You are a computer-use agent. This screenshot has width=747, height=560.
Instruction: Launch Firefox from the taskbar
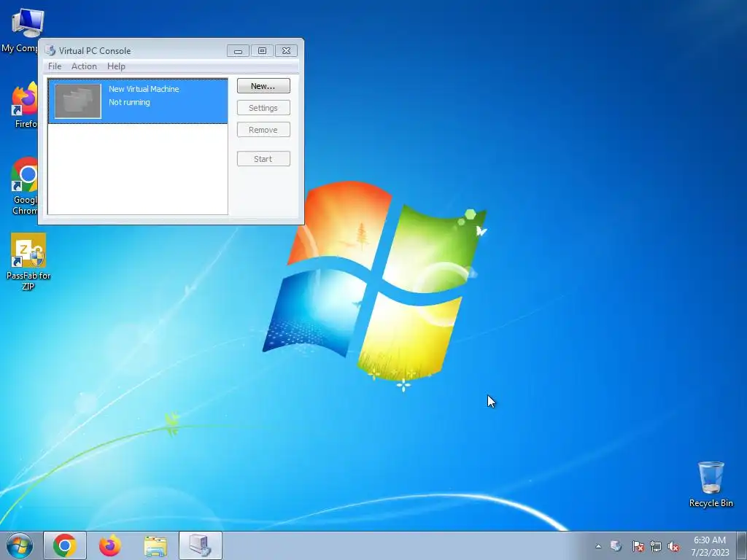click(110, 545)
